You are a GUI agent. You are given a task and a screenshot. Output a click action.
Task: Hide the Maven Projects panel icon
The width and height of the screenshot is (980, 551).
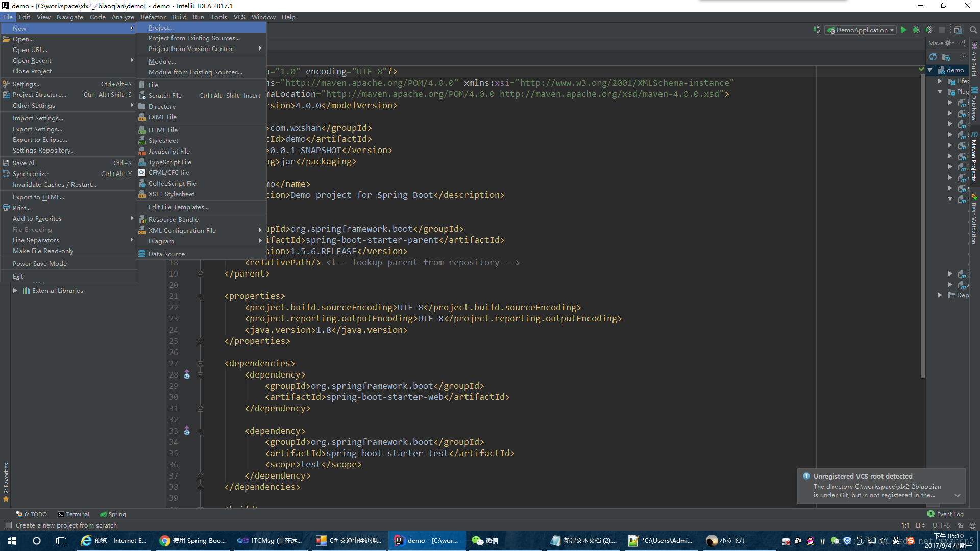tap(962, 43)
